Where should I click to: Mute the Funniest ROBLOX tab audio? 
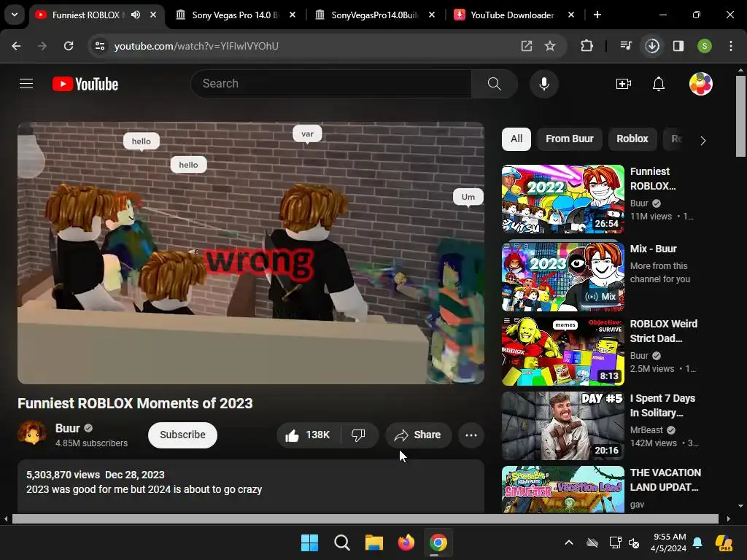pyautogui.click(x=136, y=15)
